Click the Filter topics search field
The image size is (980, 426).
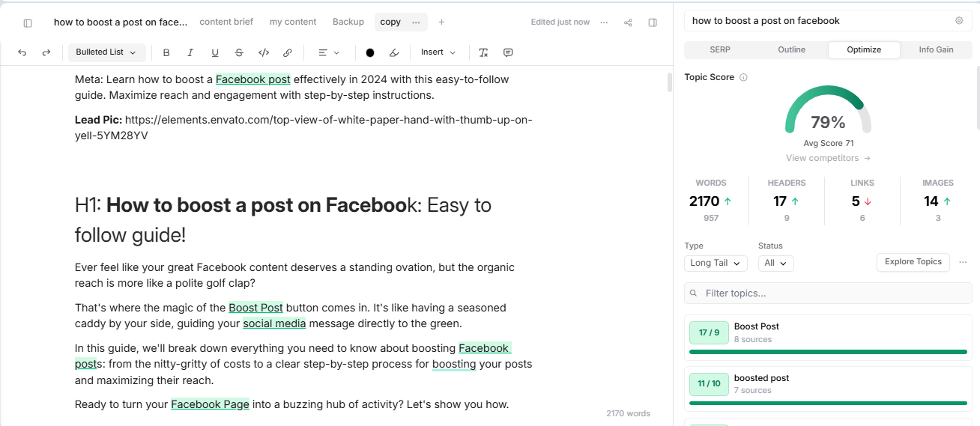[x=828, y=293]
